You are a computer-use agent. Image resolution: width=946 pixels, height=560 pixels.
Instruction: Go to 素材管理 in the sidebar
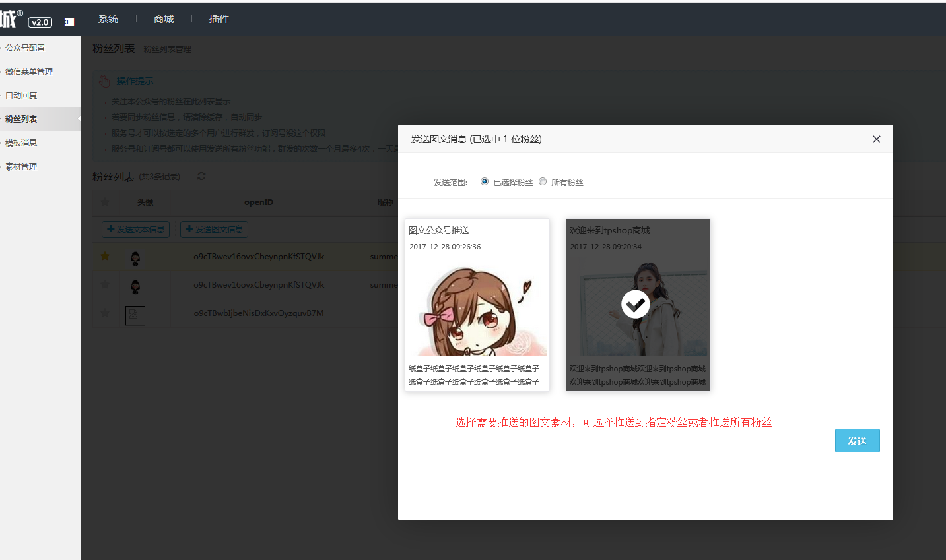21,167
